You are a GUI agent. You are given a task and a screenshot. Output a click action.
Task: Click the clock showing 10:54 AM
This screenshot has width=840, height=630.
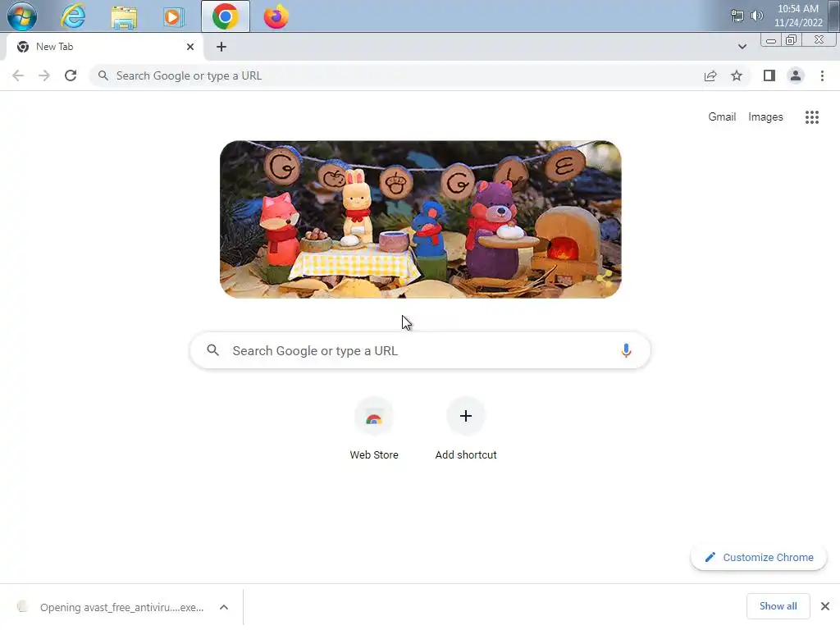[x=798, y=16]
